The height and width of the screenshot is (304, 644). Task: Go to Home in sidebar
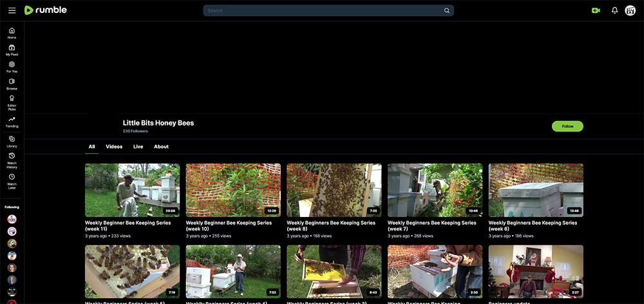tap(12, 33)
